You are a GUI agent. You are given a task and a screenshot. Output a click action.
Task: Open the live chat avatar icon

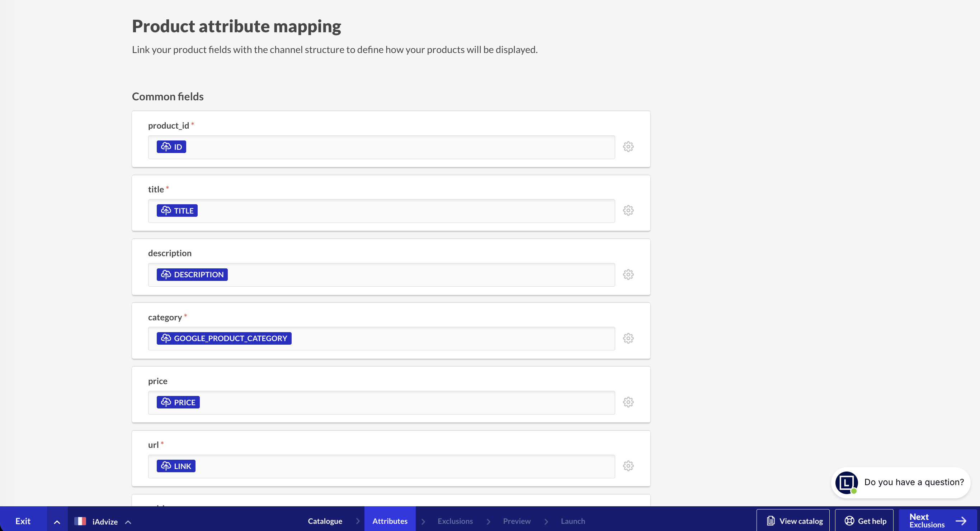tap(846, 483)
